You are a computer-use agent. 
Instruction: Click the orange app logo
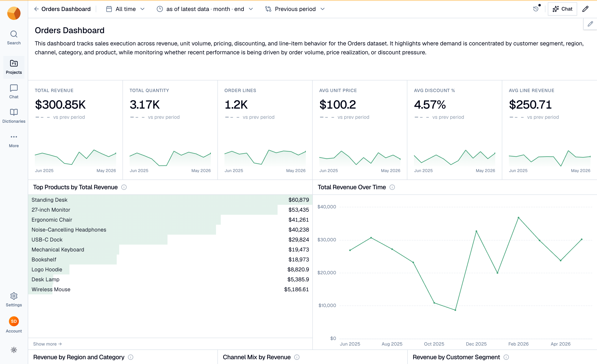click(14, 13)
